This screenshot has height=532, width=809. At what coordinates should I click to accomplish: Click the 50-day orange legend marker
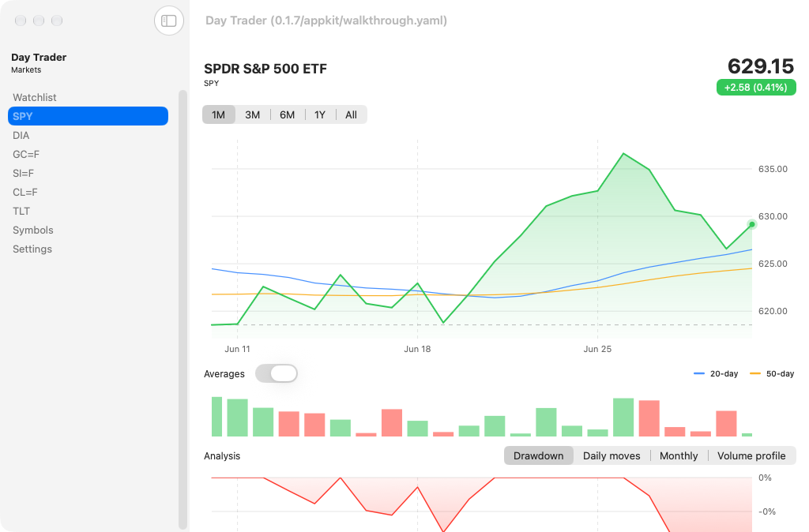click(x=754, y=373)
